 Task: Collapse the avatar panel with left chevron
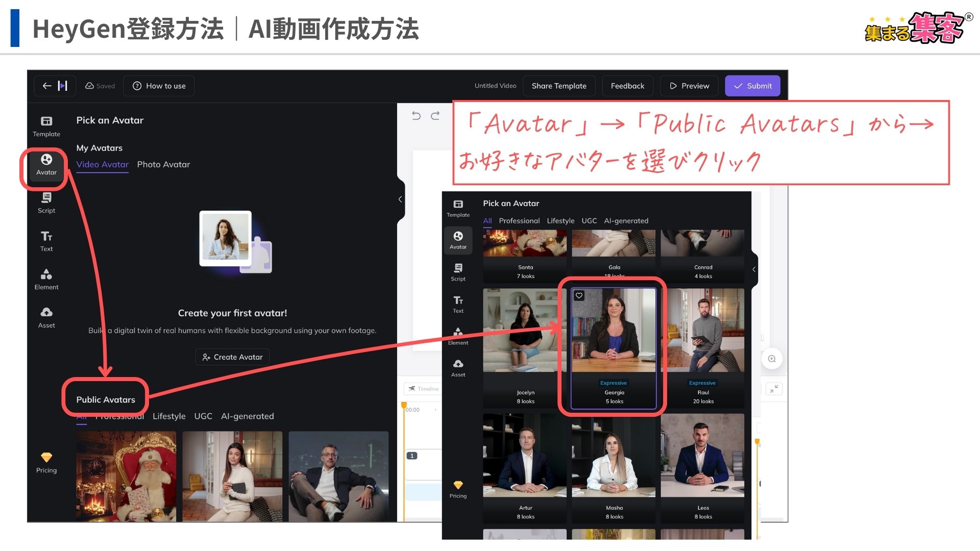click(400, 199)
